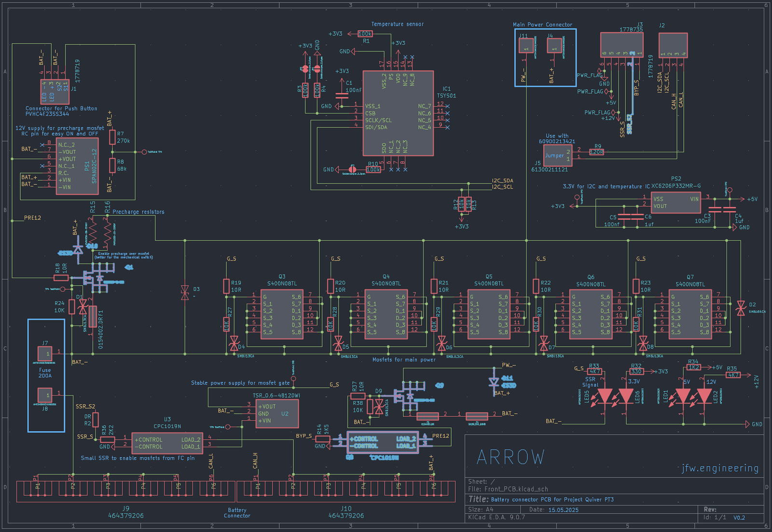Click the jfw.engineering text

pos(720,468)
